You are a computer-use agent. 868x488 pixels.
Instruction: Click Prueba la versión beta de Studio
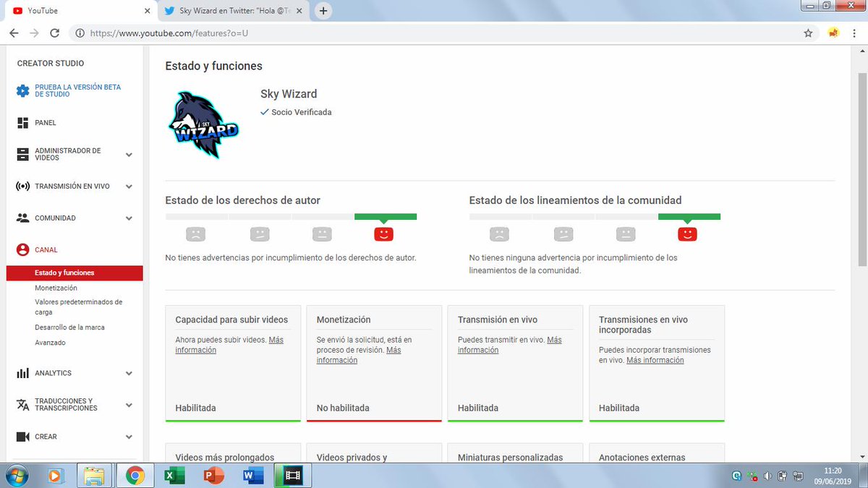78,90
